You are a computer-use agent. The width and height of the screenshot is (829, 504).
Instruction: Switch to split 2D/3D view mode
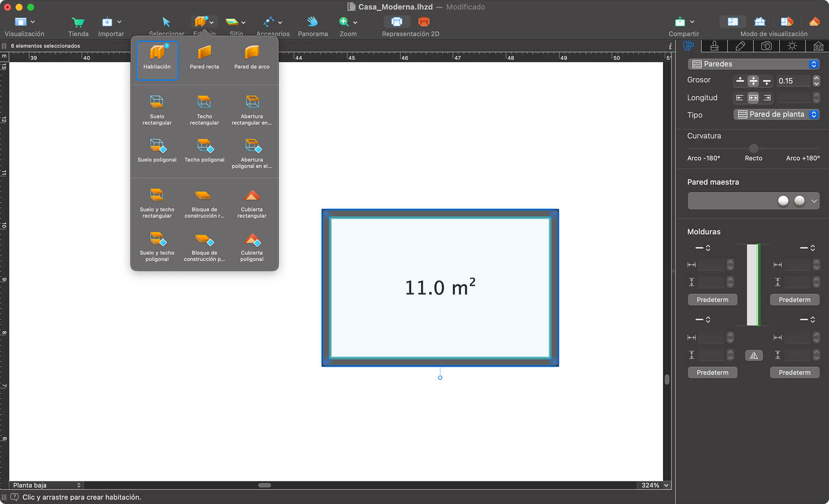coord(787,22)
